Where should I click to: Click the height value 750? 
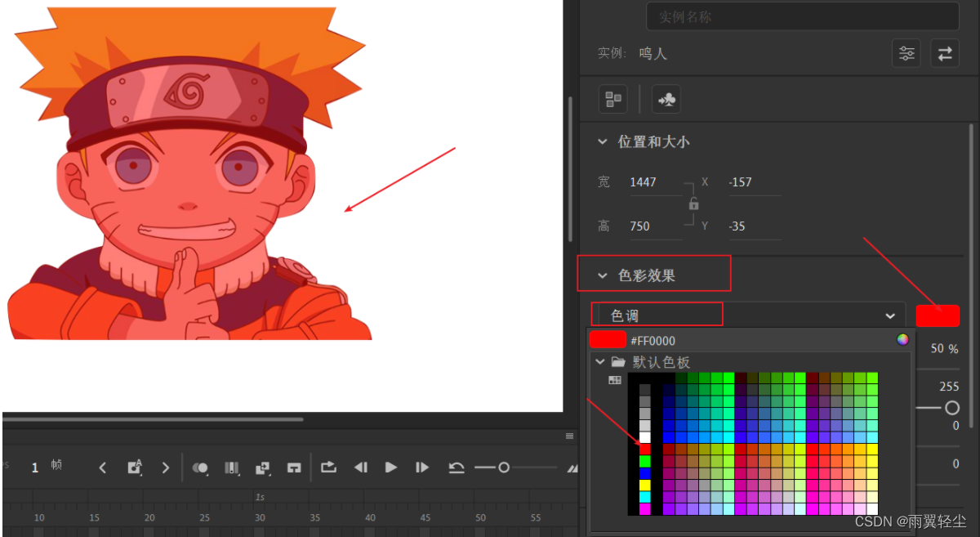[640, 226]
